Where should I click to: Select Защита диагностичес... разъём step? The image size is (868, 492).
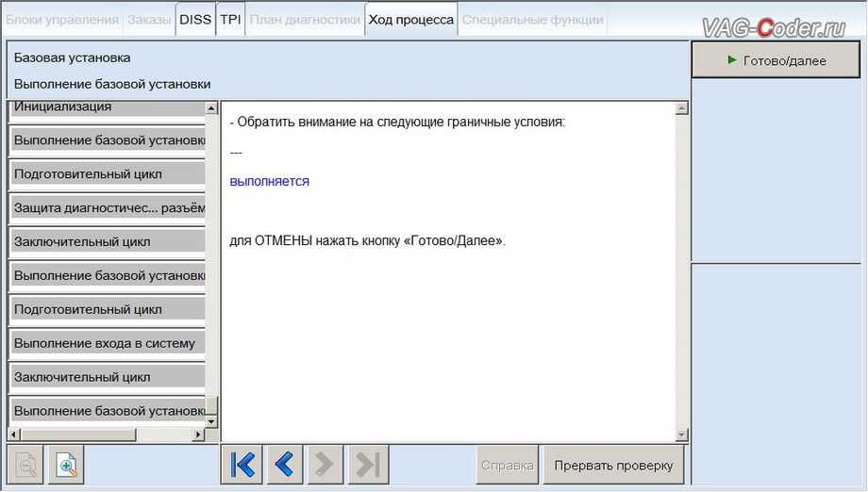[106, 208]
